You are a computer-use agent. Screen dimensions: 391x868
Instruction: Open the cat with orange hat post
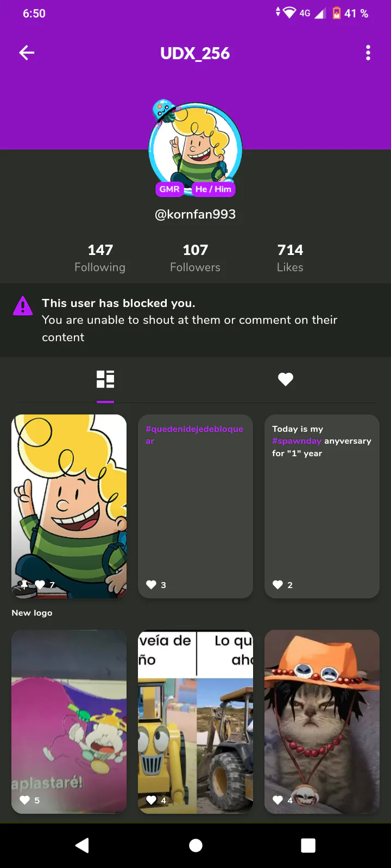(x=322, y=722)
